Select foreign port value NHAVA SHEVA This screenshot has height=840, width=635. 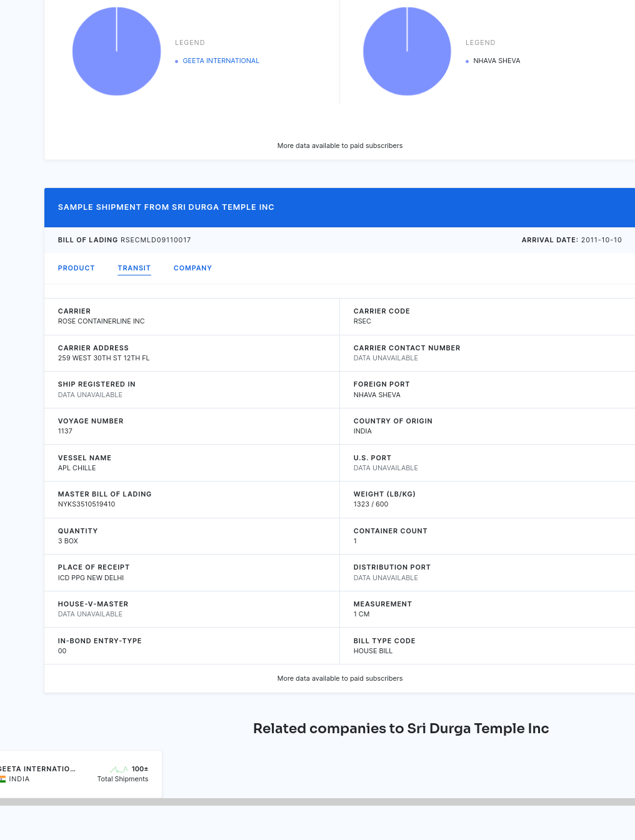point(377,395)
